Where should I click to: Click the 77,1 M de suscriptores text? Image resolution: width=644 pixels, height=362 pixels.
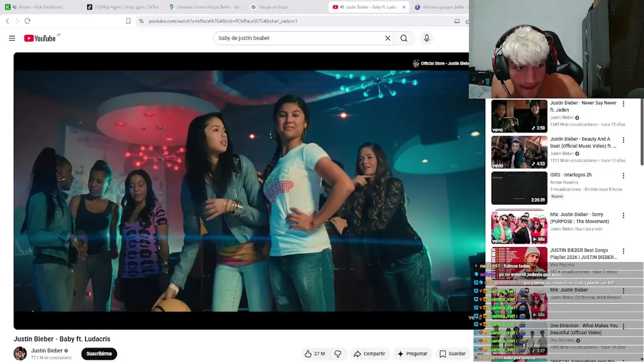click(51, 358)
